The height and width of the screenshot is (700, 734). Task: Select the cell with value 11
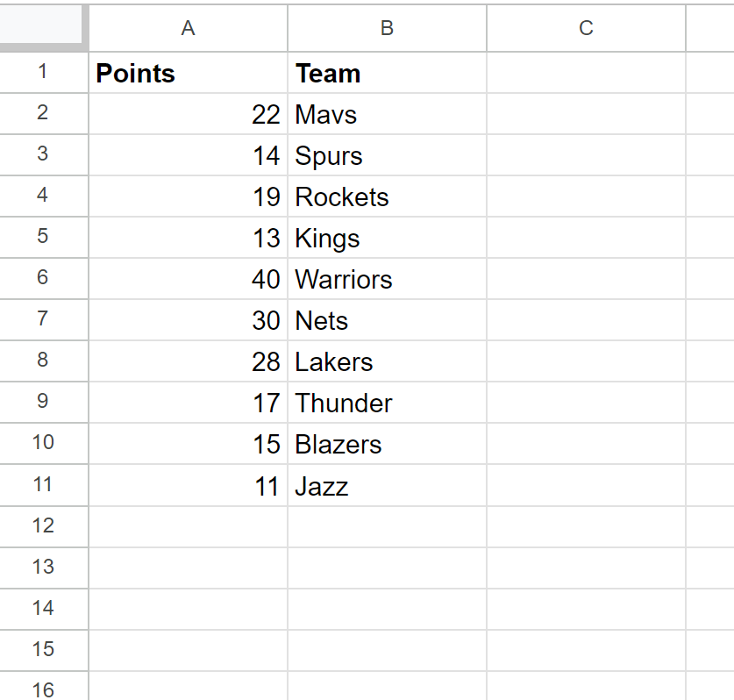(187, 485)
